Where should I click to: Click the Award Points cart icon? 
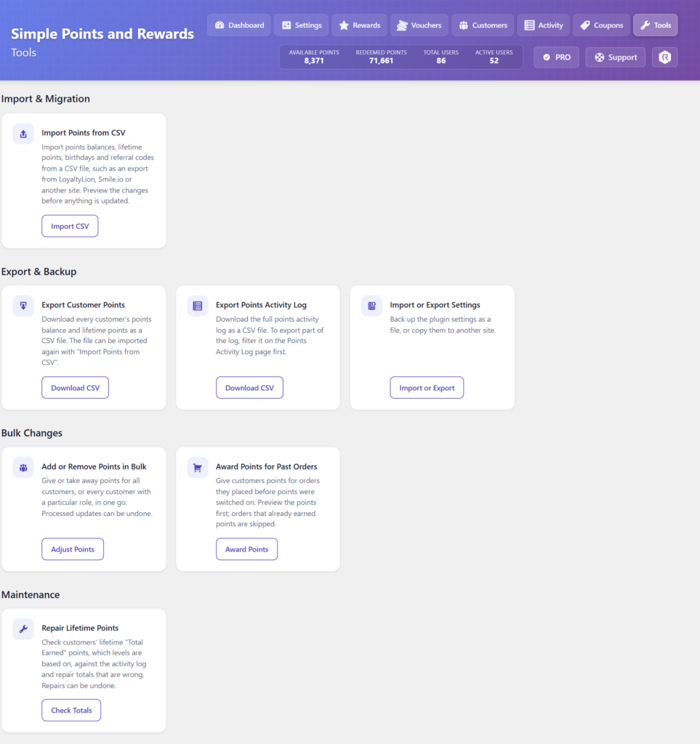tap(198, 468)
